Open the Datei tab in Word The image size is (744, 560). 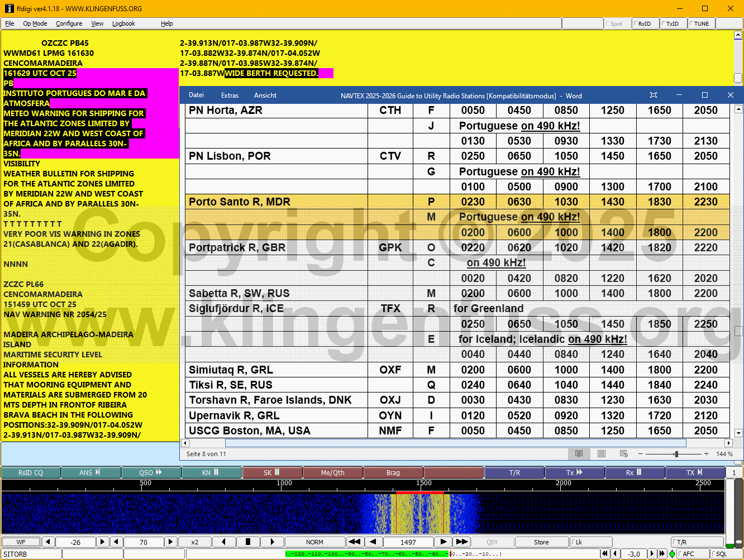196,95
